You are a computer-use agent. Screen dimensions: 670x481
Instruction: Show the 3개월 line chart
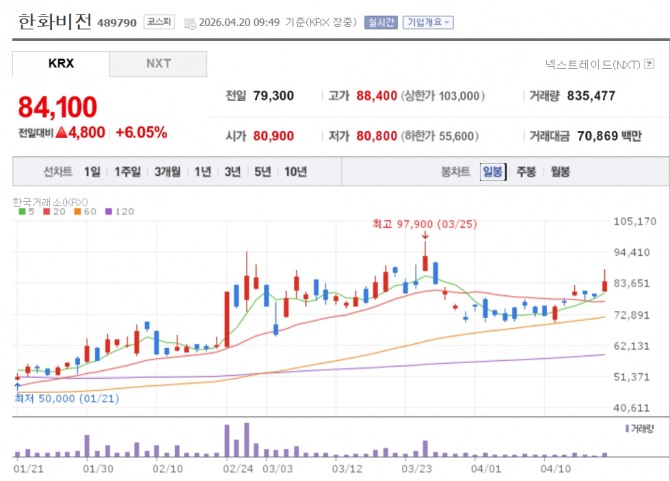point(167,172)
